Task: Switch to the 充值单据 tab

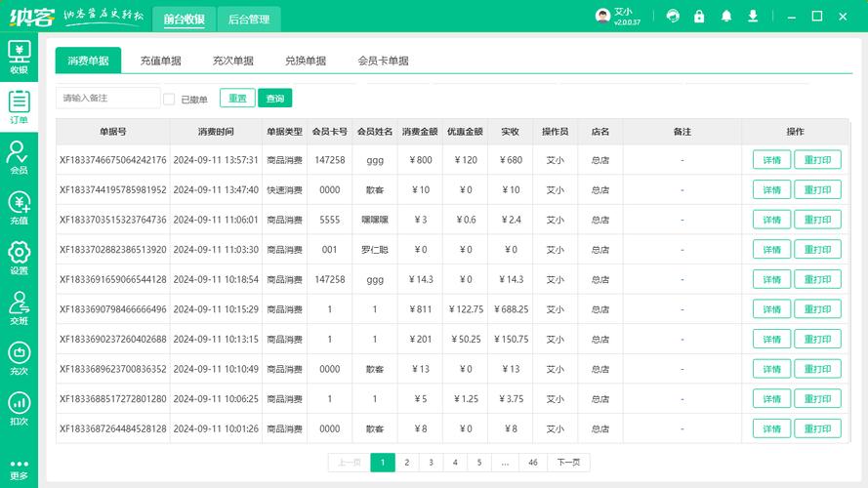Action: pos(160,61)
